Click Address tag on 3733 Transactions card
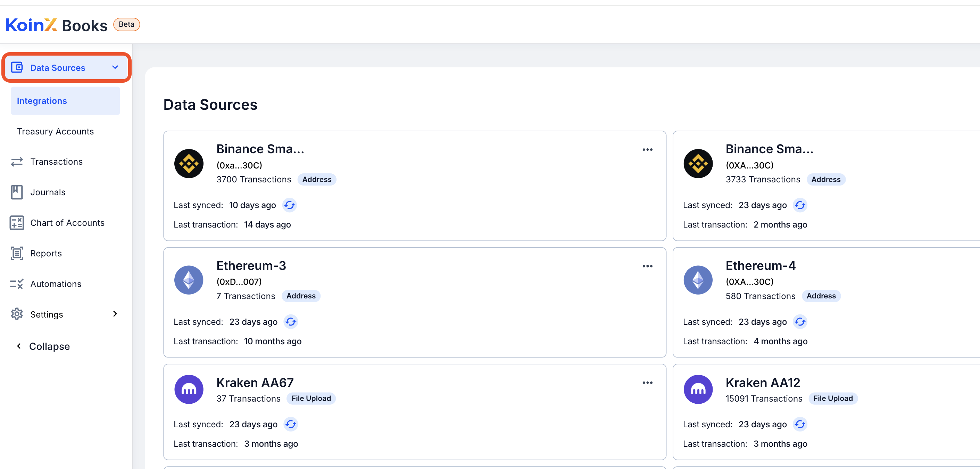This screenshot has height=469, width=980. click(x=826, y=179)
